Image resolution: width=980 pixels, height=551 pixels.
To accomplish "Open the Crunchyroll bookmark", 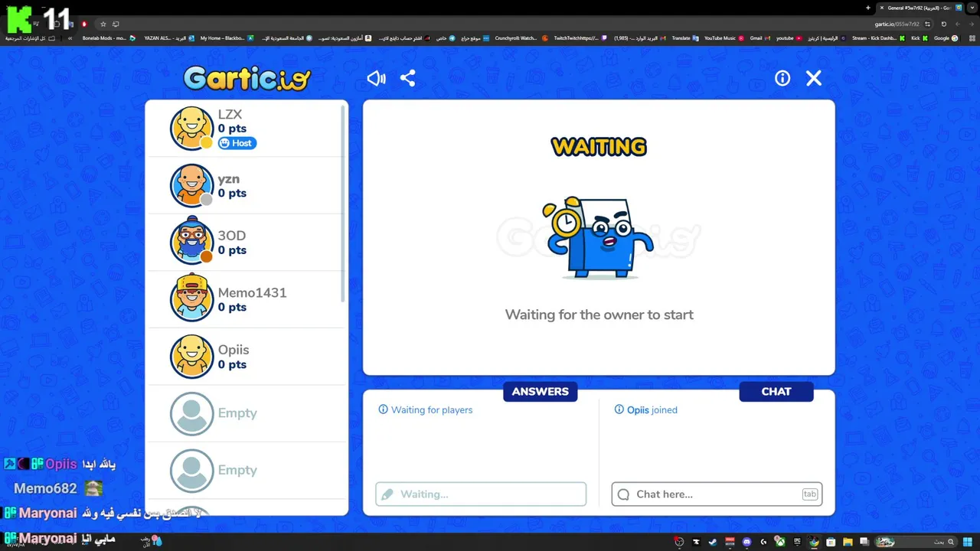I will [x=521, y=38].
